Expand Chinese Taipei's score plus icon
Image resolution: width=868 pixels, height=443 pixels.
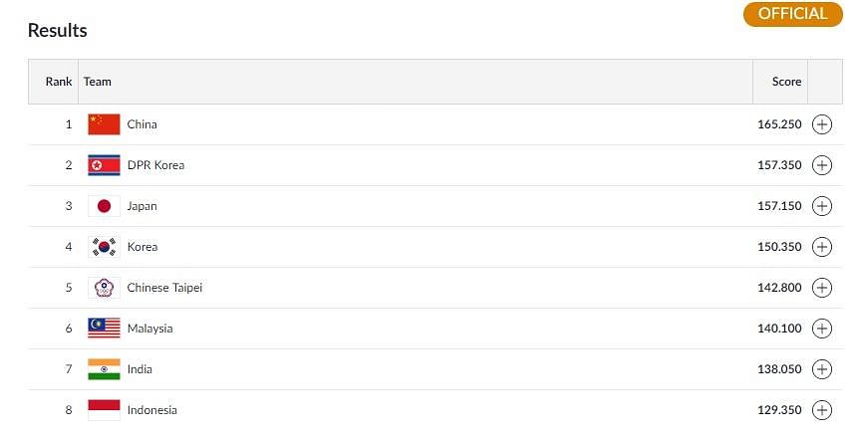(x=822, y=288)
